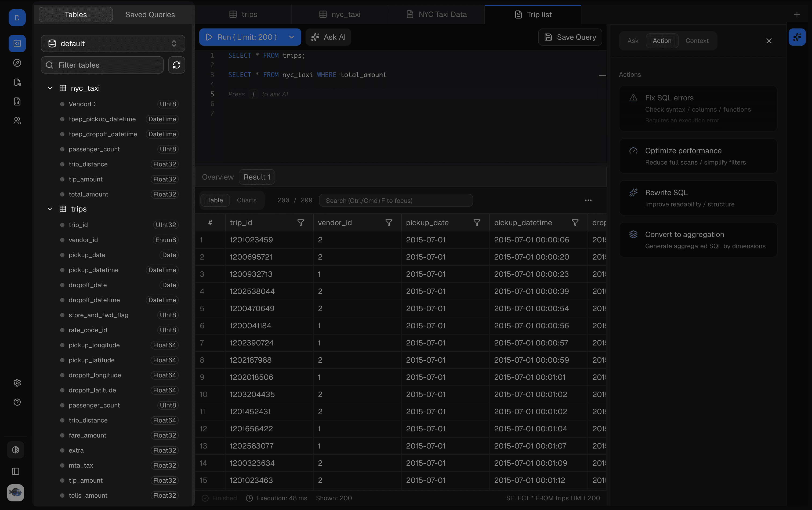This screenshot has height=510, width=812.
Task: Open the SQL console sidebar icon
Action: click(17, 43)
